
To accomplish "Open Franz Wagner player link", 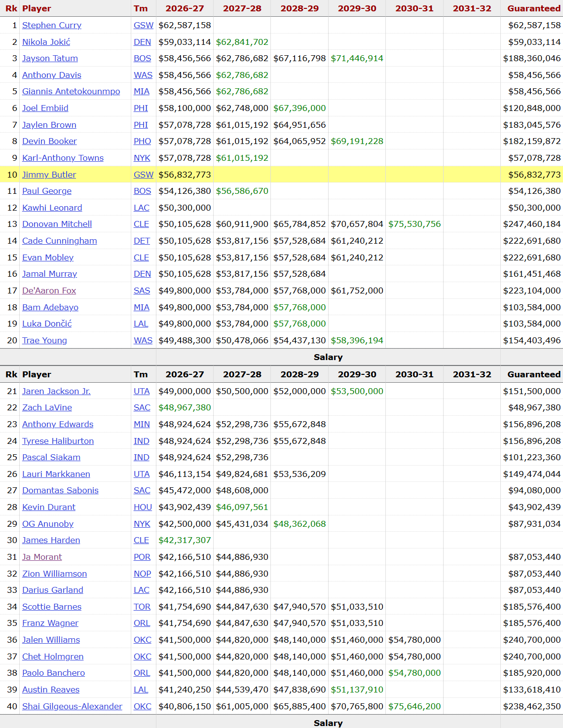I will (x=50, y=623).
